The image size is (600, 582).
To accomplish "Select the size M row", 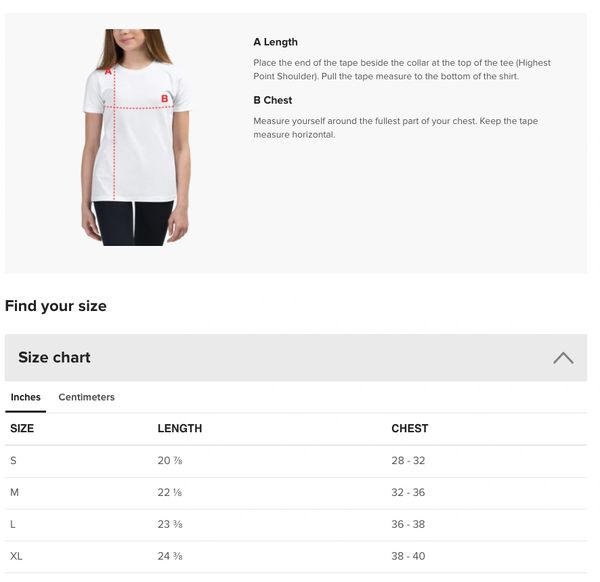I will tap(296, 493).
